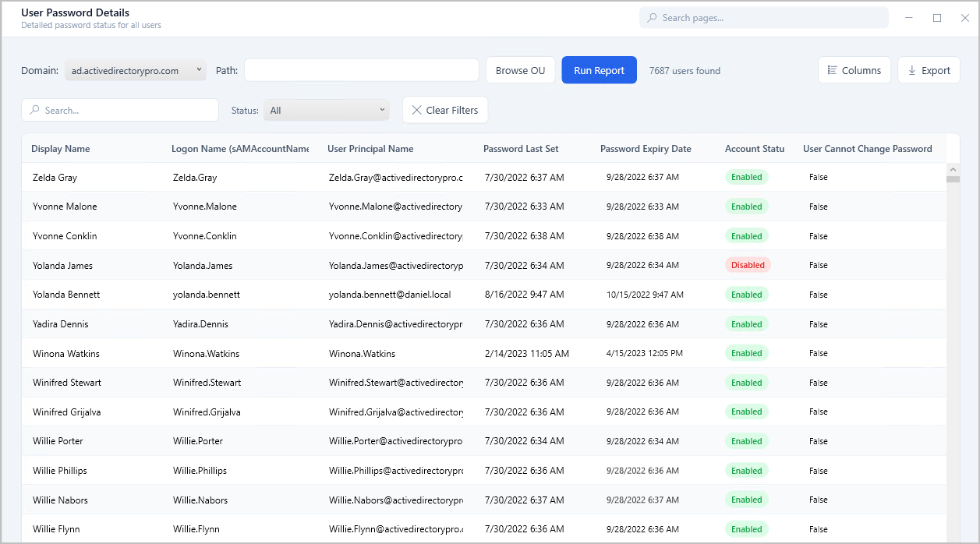Viewport: 980px width, 544px height.
Task: Click expiry date 9/28/2022 6:33 AM
Action: click(642, 207)
